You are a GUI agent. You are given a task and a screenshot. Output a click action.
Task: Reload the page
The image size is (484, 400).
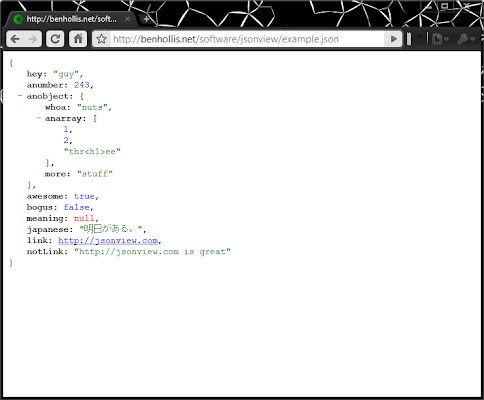(55, 39)
